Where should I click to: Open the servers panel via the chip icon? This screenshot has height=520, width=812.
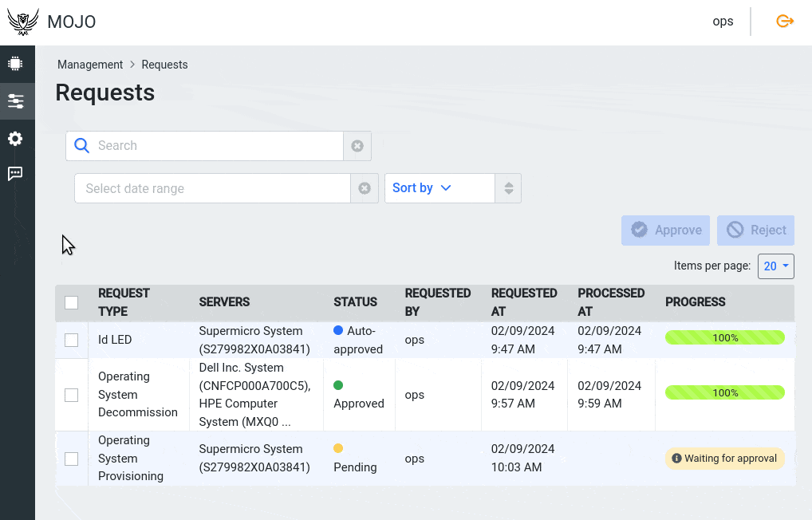[x=17, y=62]
